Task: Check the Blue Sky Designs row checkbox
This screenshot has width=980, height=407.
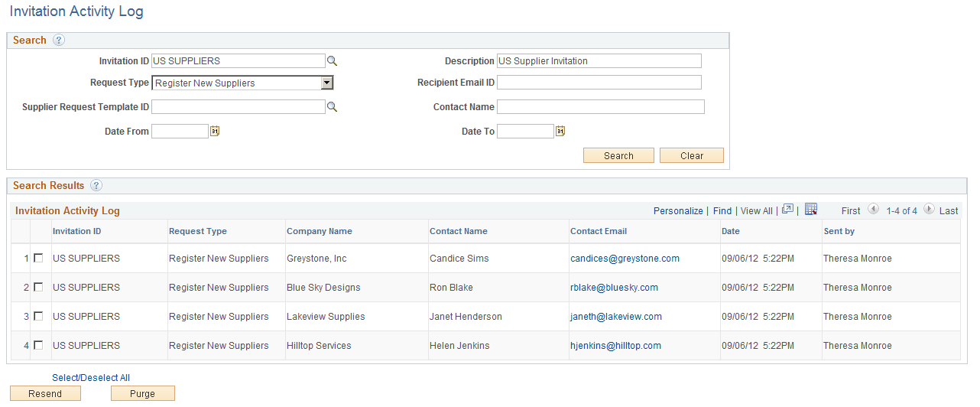Action: (37, 288)
